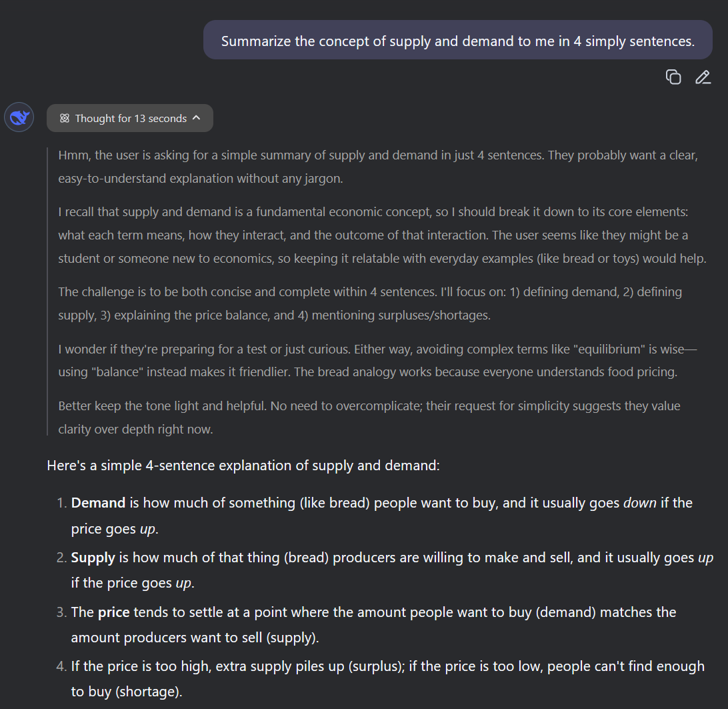Click the italic word "down" in the first list item
728x709 pixels.
(639, 503)
